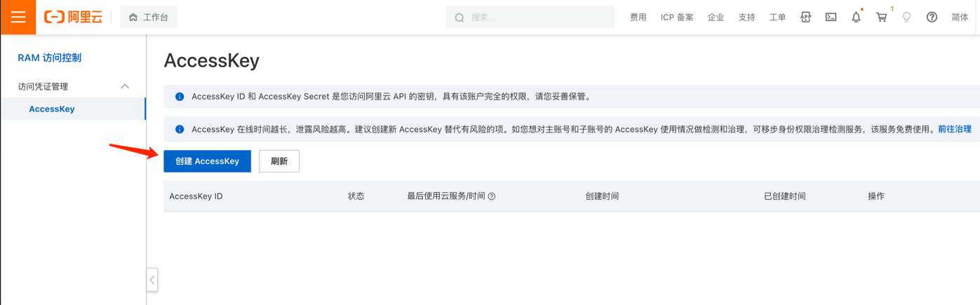Open the 支持 menu

coord(746,18)
